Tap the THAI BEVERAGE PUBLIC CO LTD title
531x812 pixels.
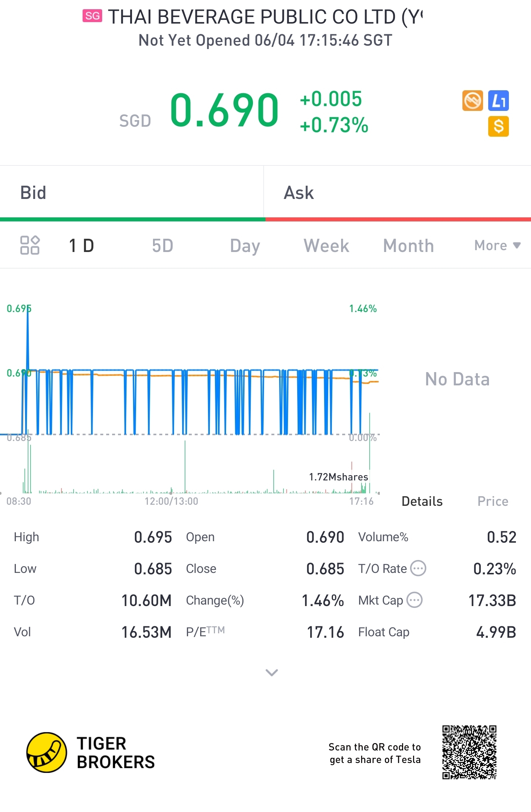click(265, 17)
